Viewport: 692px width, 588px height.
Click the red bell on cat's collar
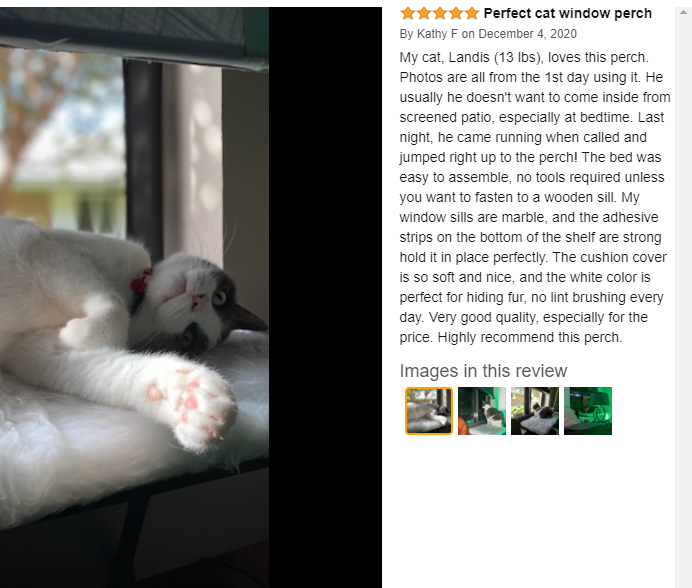[140, 282]
